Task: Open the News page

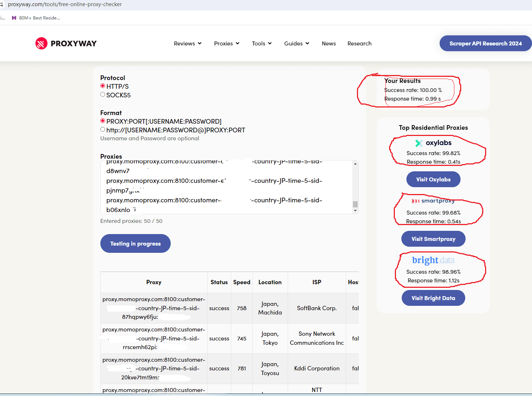Action: pos(329,43)
